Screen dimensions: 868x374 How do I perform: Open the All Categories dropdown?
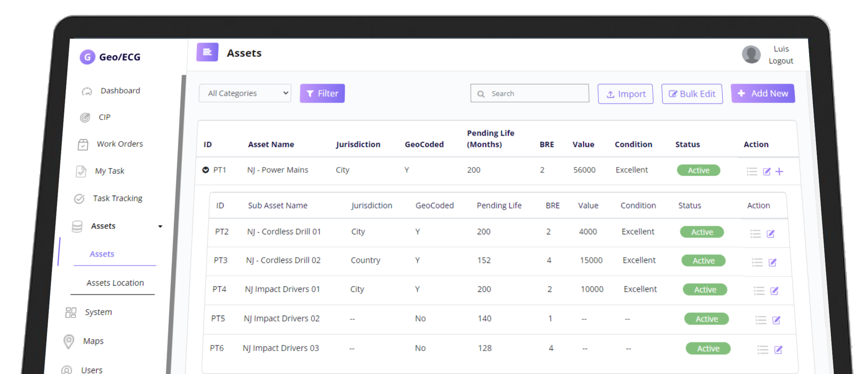tap(245, 93)
